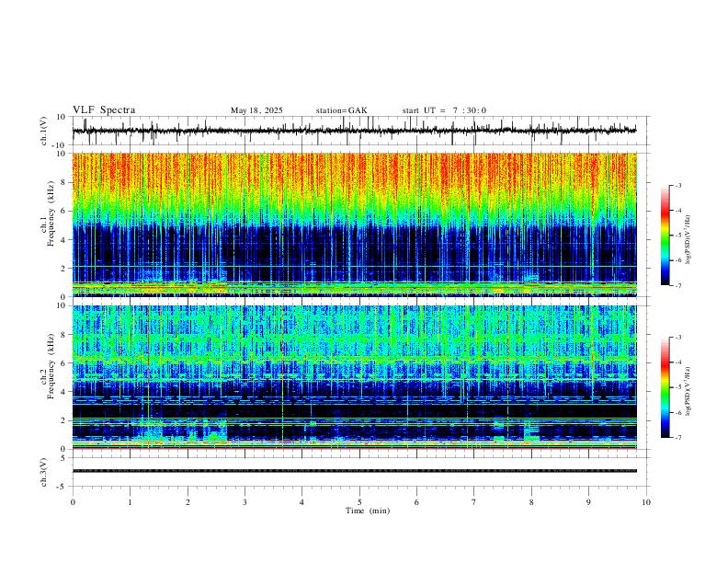Click the ch.3 flat voltage trace
Image resolution: width=728 pixels, height=563 pixels.
355,471
